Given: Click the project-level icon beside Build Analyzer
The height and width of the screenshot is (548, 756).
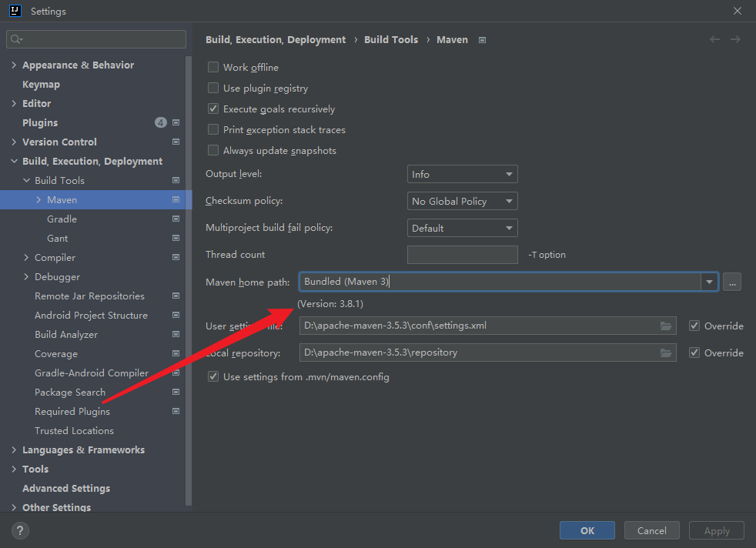Looking at the screenshot, I should [176, 335].
